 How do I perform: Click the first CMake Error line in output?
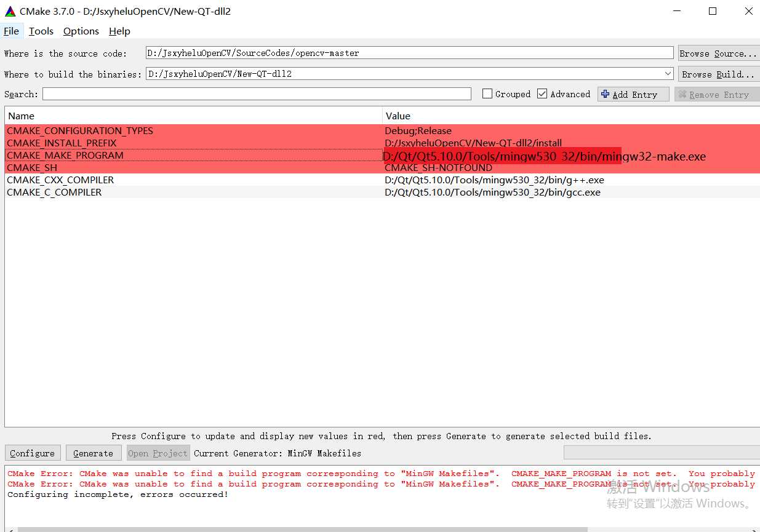[381, 474]
